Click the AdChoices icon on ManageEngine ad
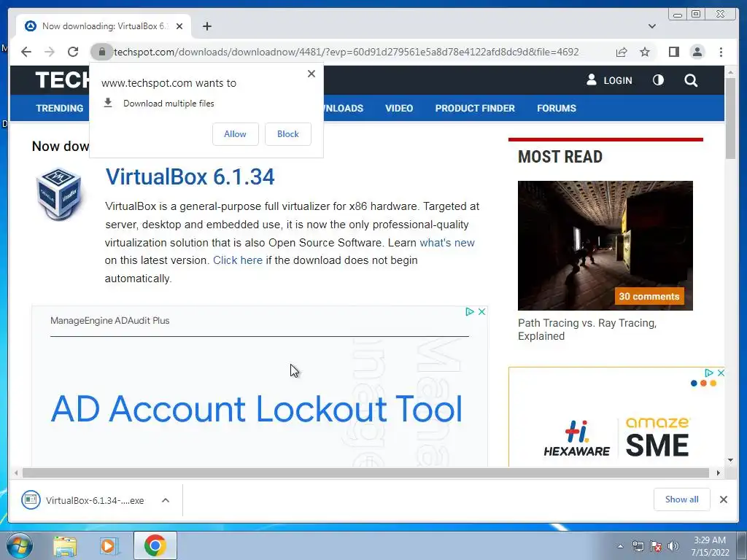Viewport: 747px width, 560px height. click(x=469, y=311)
